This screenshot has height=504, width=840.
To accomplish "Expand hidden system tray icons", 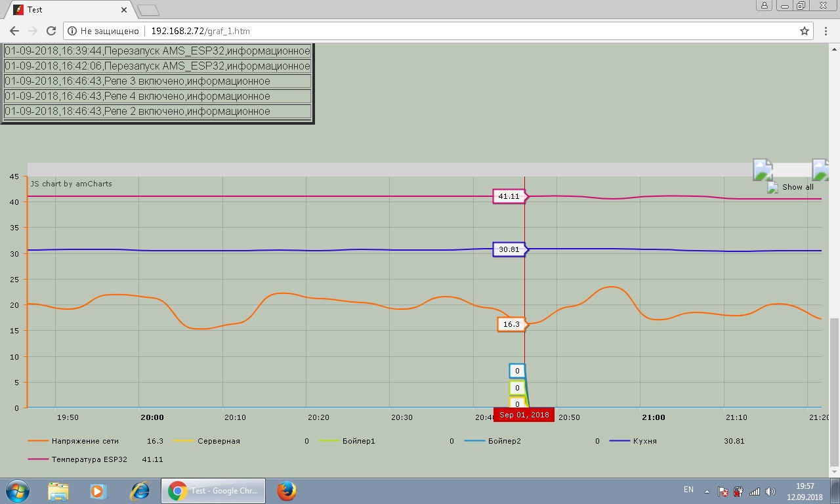I will pos(707,491).
